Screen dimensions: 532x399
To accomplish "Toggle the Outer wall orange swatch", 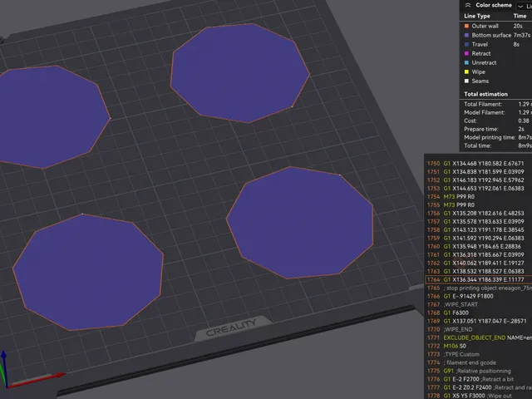I will [466, 26].
